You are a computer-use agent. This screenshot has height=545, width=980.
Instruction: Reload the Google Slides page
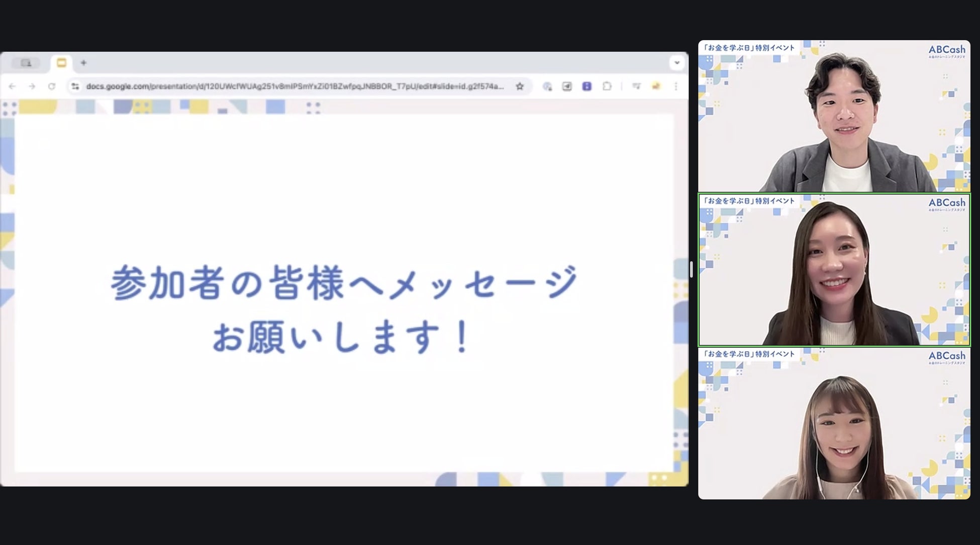pos(51,86)
